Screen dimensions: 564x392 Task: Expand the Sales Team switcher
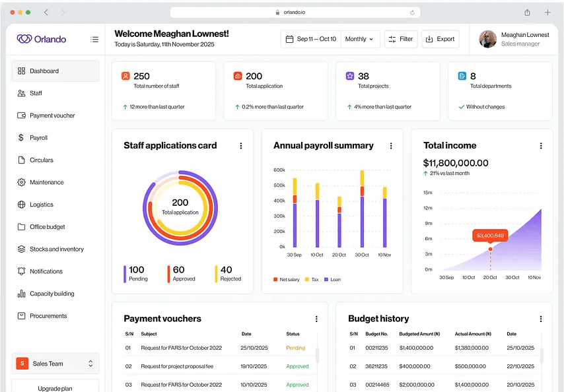[55, 364]
